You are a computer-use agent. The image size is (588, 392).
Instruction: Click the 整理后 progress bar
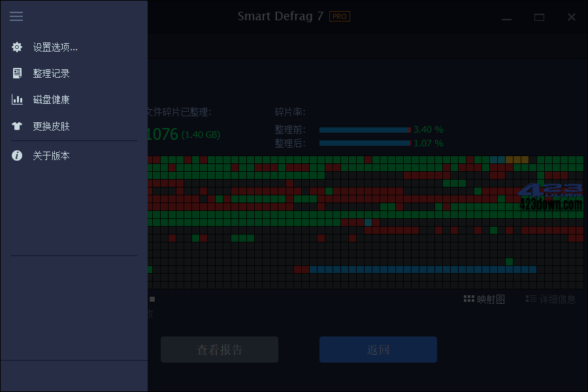tap(364, 142)
